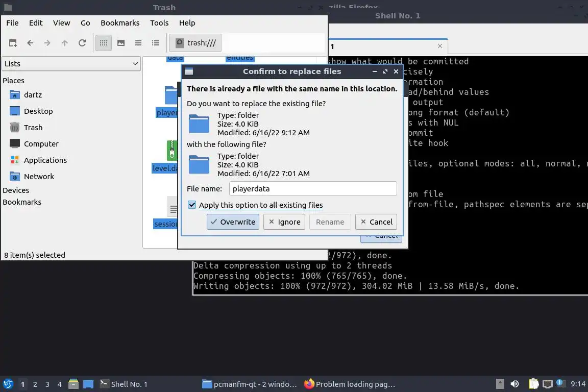This screenshot has height=392, width=588.
Task: Switch to virtual desktop 3
Action: 47,384
